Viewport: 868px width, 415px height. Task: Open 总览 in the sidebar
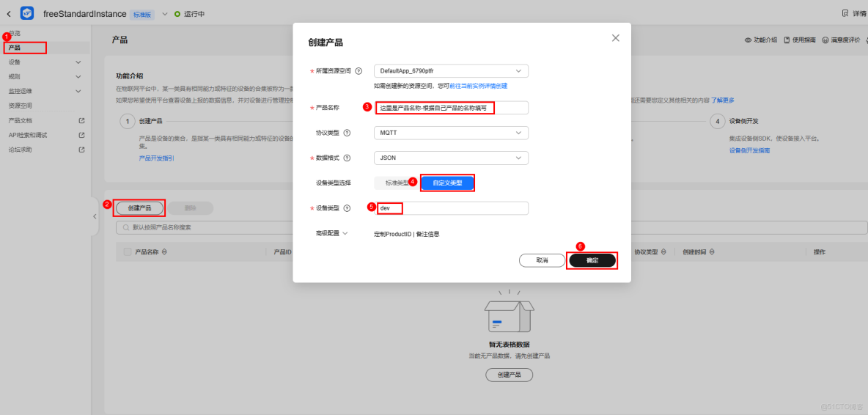pos(15,33)
